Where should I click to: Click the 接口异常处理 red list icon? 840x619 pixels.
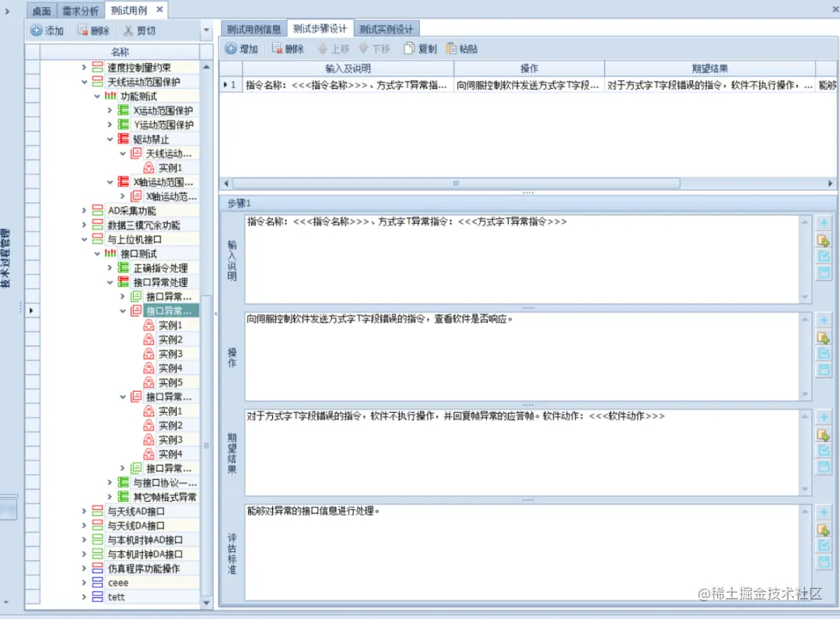pos(123,282)
